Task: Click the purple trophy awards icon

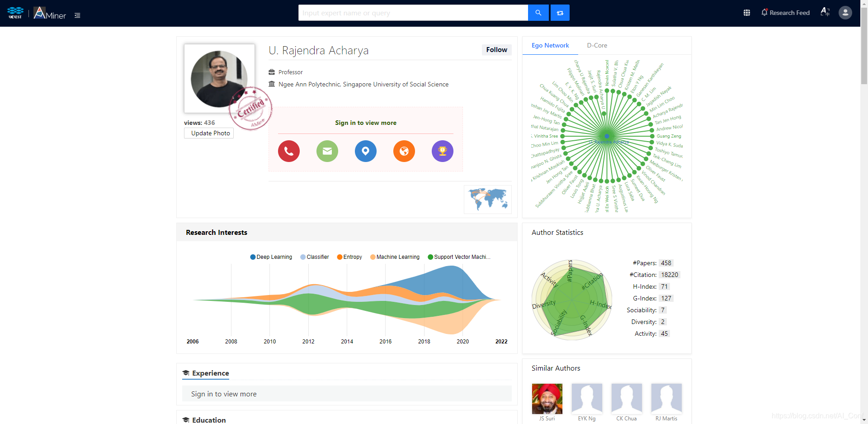Action: pyautogui.click(x=443, y=151)
